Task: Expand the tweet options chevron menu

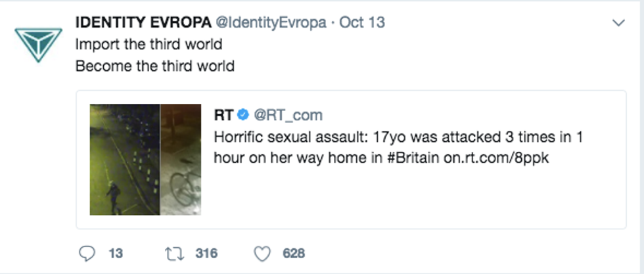Action: [x=618, y=23]
